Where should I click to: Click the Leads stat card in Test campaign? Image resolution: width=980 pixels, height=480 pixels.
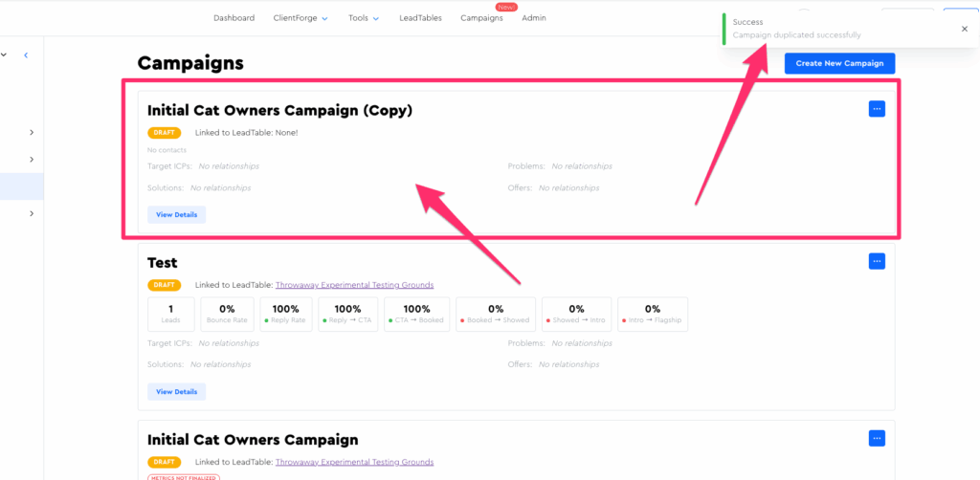coord(170,314)
